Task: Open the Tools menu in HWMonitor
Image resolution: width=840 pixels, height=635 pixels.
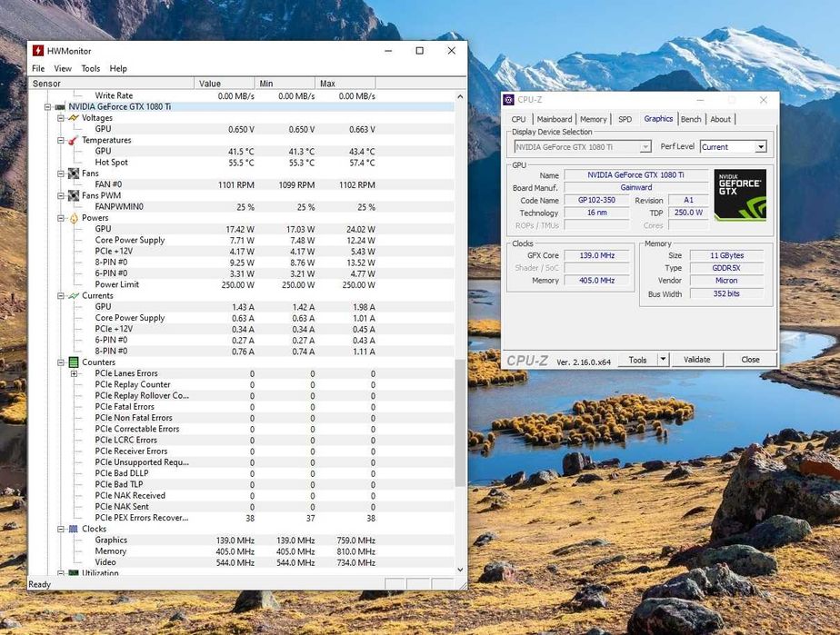Action: (x=91, y=68)
